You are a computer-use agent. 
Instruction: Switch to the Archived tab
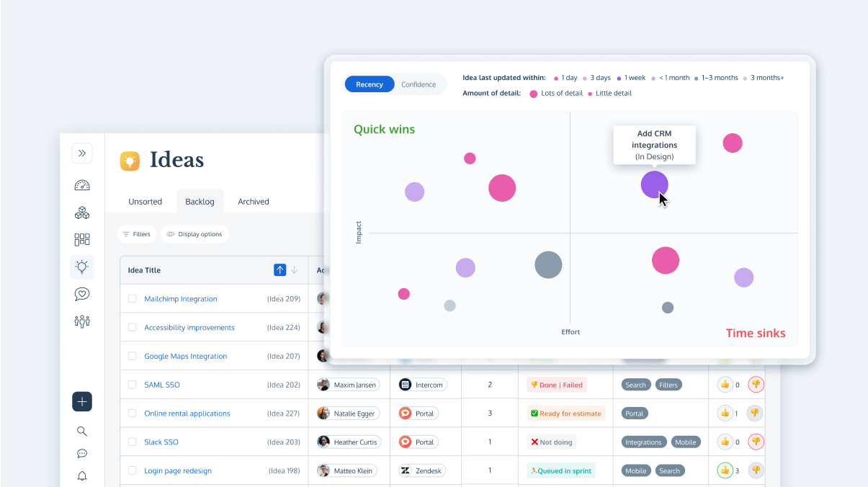[x=254, y=202]
